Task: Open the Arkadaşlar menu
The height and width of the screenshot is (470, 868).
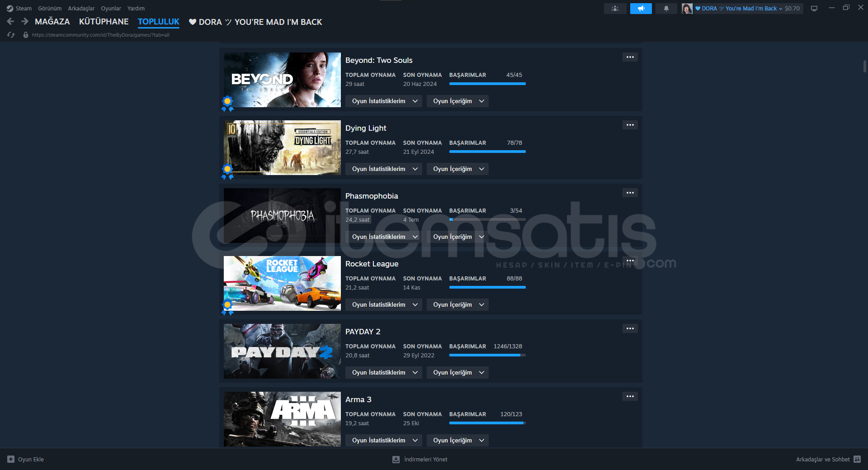Action: 81,8
